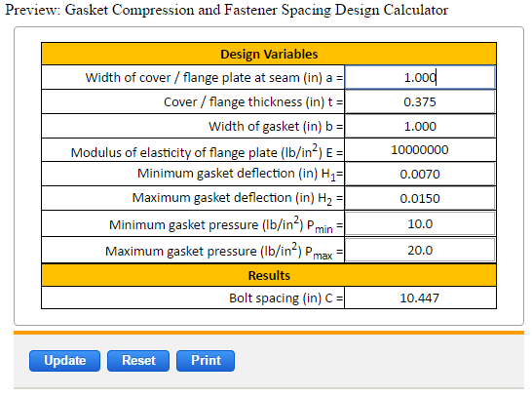Select the cover flange thickness input 0.375
Screen dimensions: 532x397
click(x=420, y=101)
